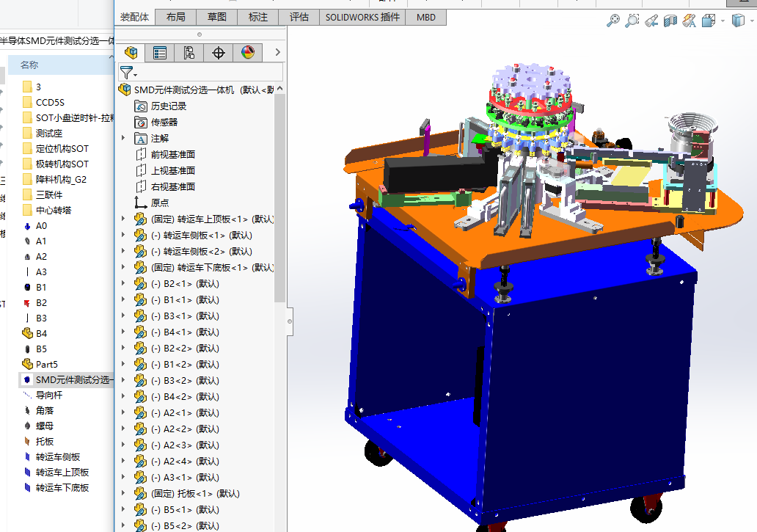Click the Zoom to Fit magnifier icon

click(613, 21)
